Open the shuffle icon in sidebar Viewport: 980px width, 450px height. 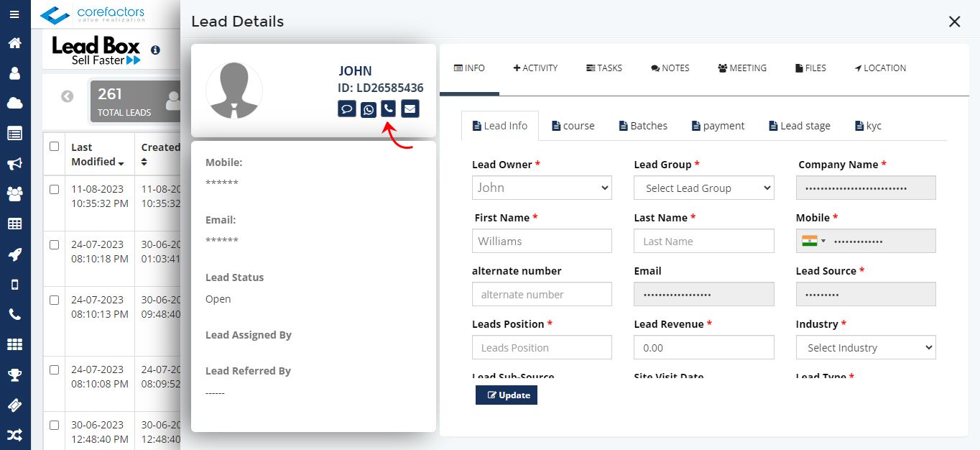(14, 435)
